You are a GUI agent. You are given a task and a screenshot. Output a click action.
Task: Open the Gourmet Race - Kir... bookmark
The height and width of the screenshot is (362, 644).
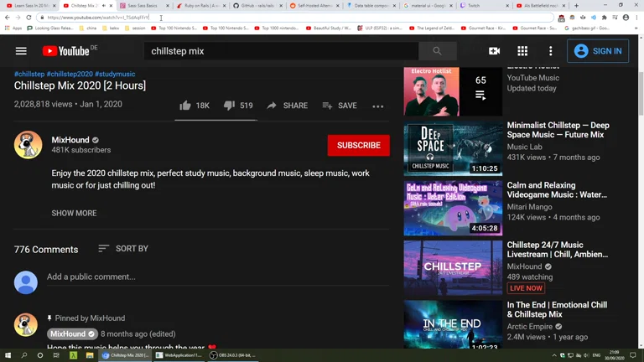(x=485, y=28)
